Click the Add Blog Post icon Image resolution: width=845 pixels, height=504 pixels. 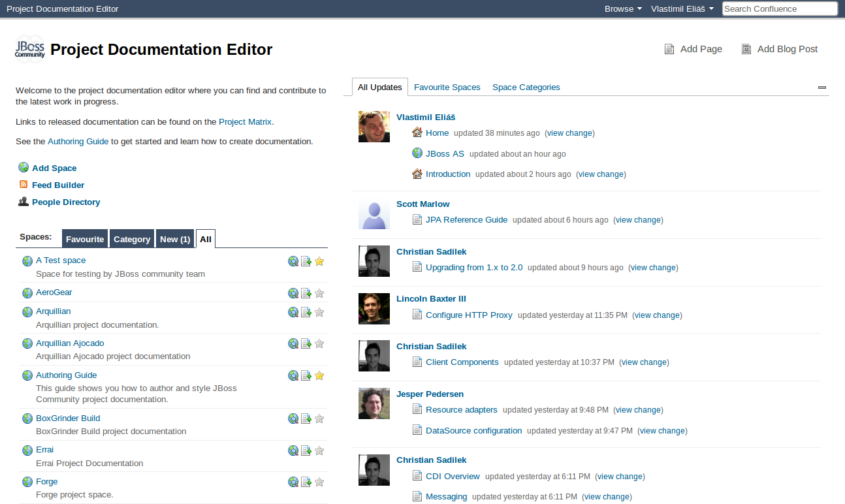coord(746,49)
